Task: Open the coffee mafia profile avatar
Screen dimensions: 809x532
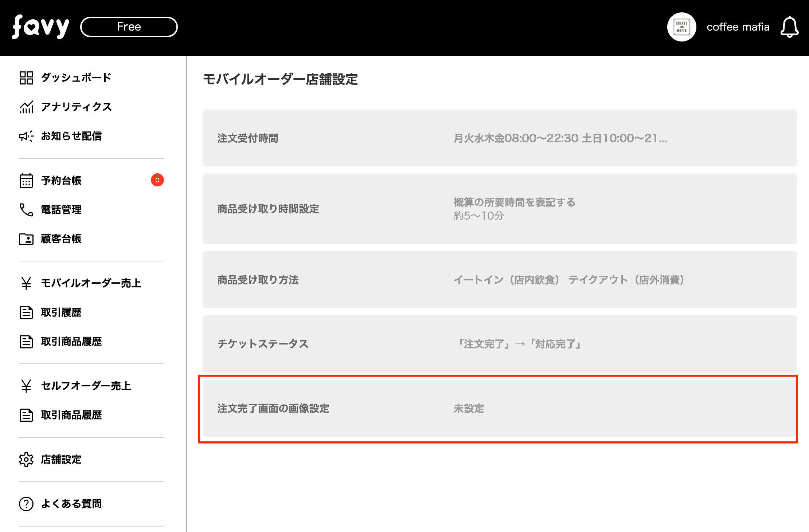Action: click(x=681, y=27)
